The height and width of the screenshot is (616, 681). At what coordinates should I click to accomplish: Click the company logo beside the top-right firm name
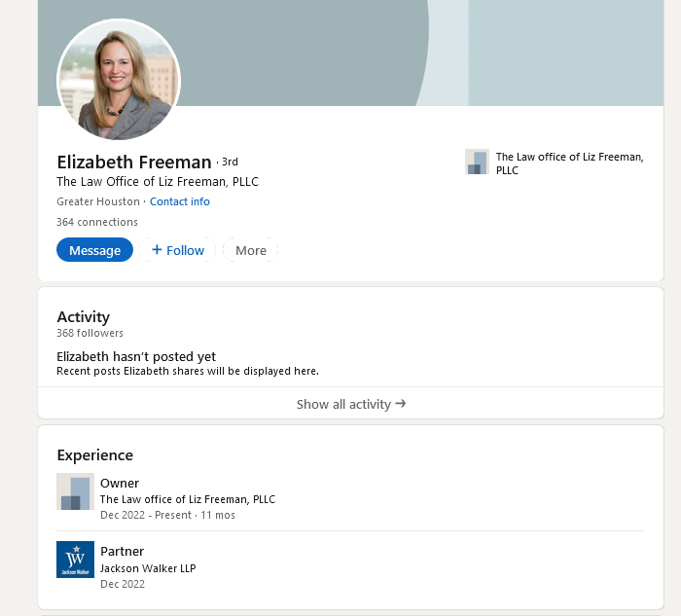click(x=477, y=163)
